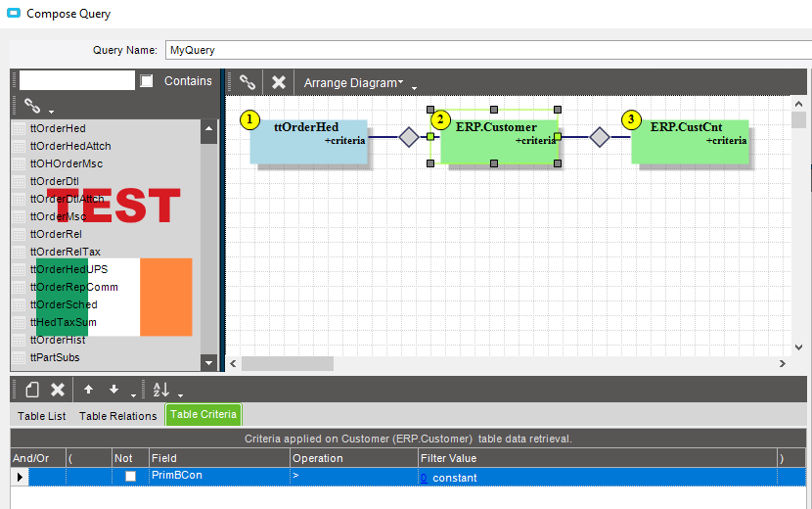Click the And/Or column header
This screenshot has width=812, height=509.
click(x=38, y=458)
